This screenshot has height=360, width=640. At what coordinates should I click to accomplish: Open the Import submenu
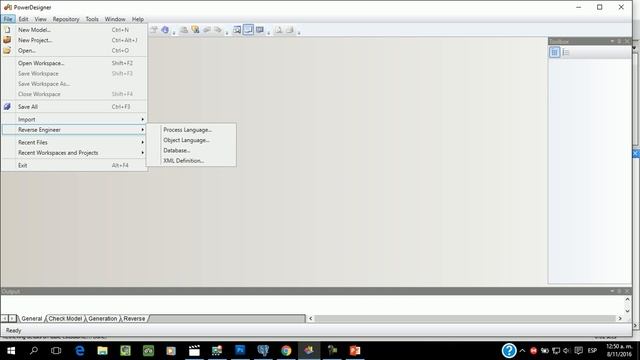coord(74,119)
